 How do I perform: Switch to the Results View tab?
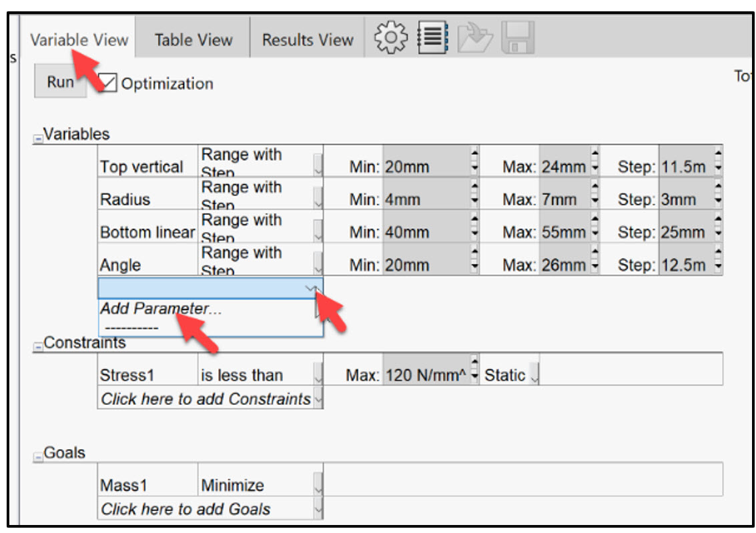pos(306,39)
